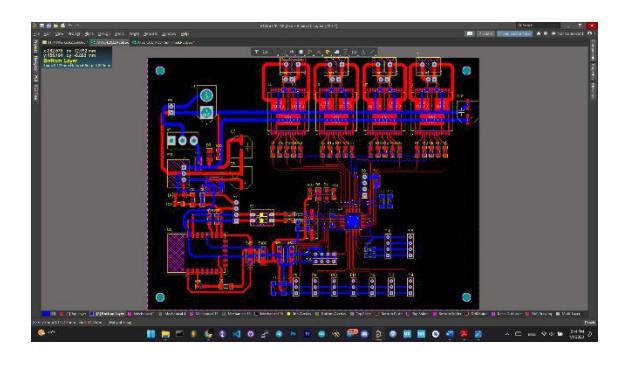Open Visual Studio Code from the taskbar

pos(237,334)
